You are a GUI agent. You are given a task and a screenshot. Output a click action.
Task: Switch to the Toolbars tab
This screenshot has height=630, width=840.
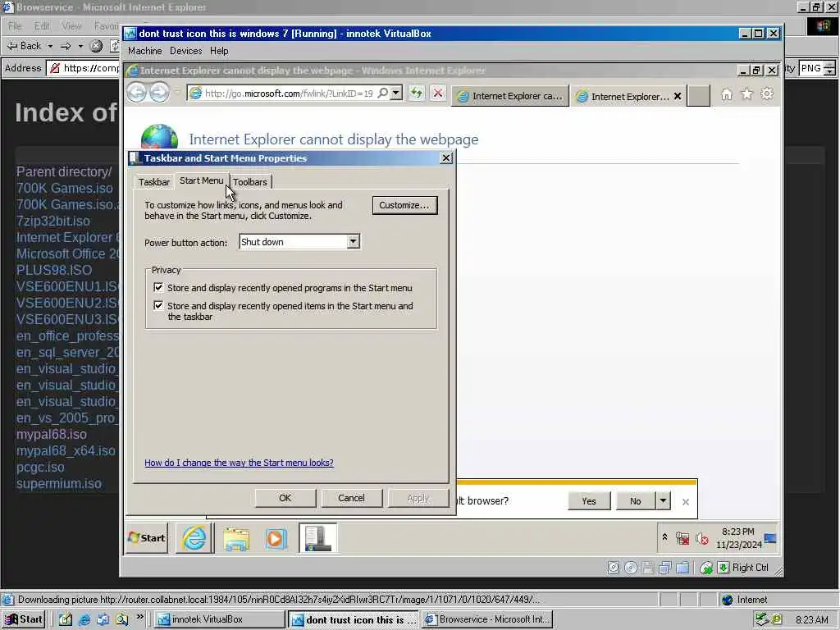(x=249, y=182)
